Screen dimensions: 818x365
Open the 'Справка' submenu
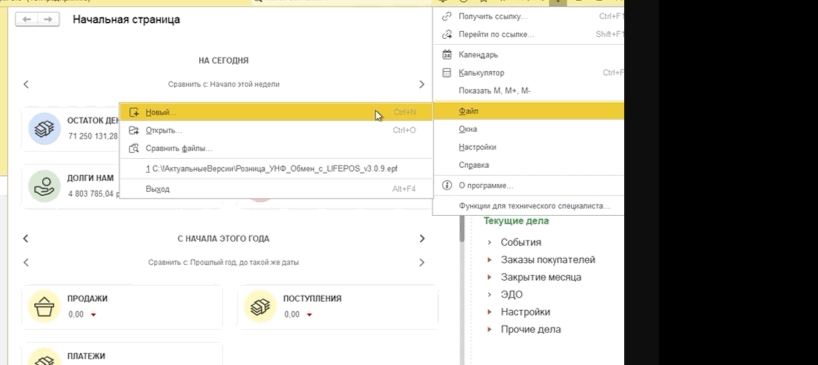[529, 165]
